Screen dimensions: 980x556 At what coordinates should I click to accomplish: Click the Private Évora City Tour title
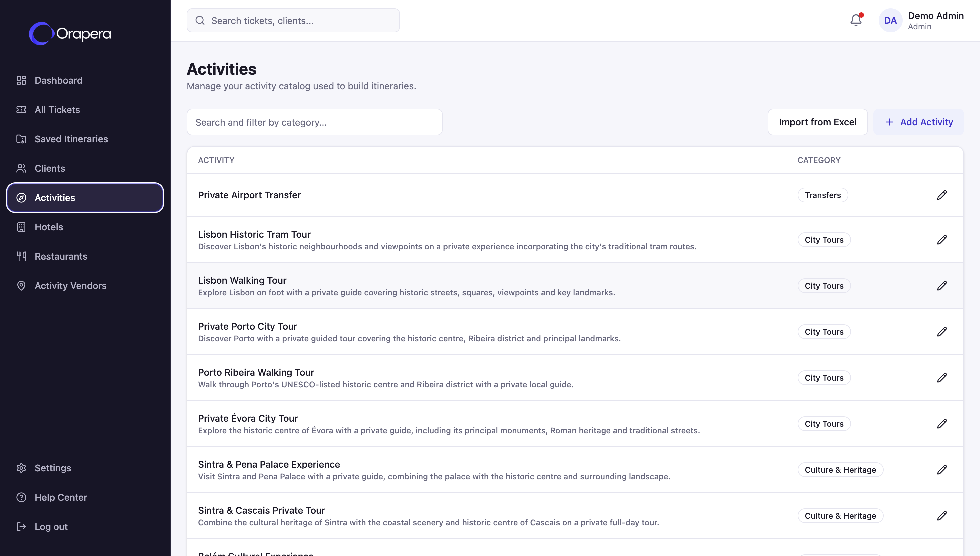coord(248,418)
